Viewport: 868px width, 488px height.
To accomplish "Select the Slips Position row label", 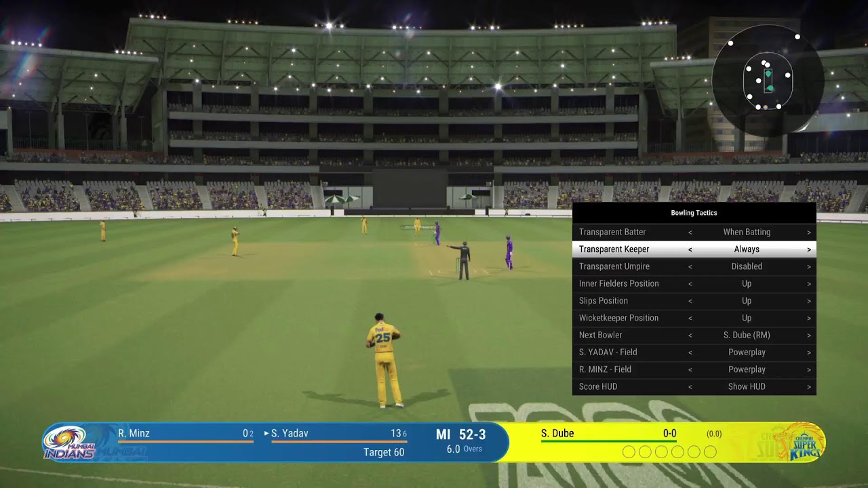I will tap(604, 300).
